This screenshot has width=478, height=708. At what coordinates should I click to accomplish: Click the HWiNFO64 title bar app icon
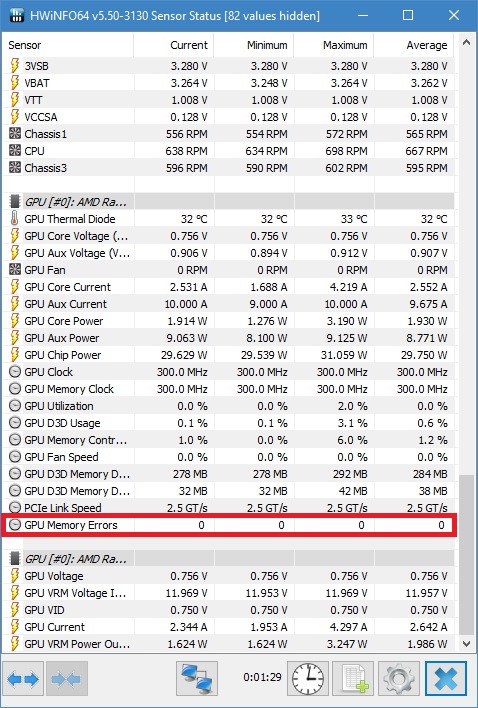click(x=17, y=15)
